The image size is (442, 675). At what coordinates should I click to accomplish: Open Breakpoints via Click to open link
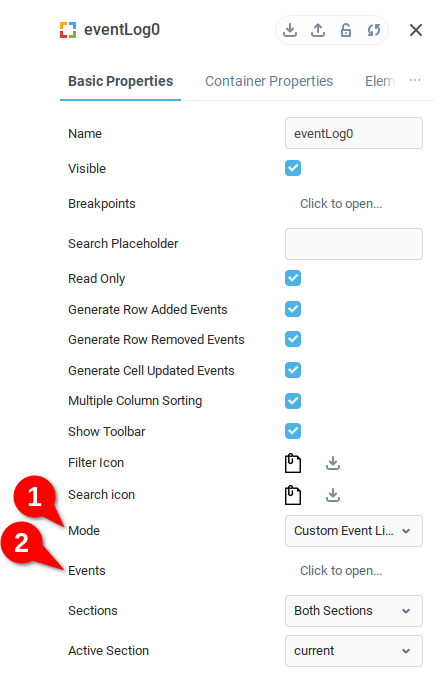(341, 204)
